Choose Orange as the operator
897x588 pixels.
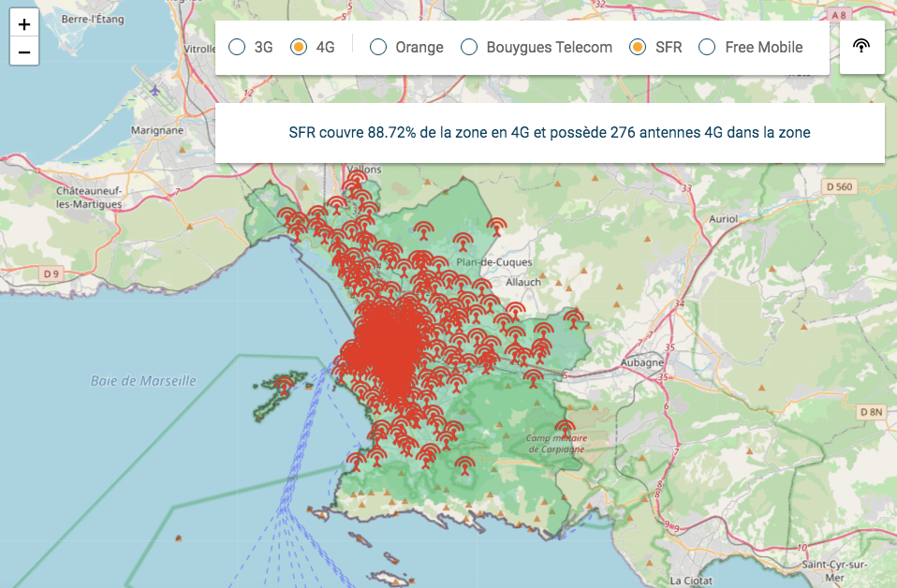(x=378, y=47)
